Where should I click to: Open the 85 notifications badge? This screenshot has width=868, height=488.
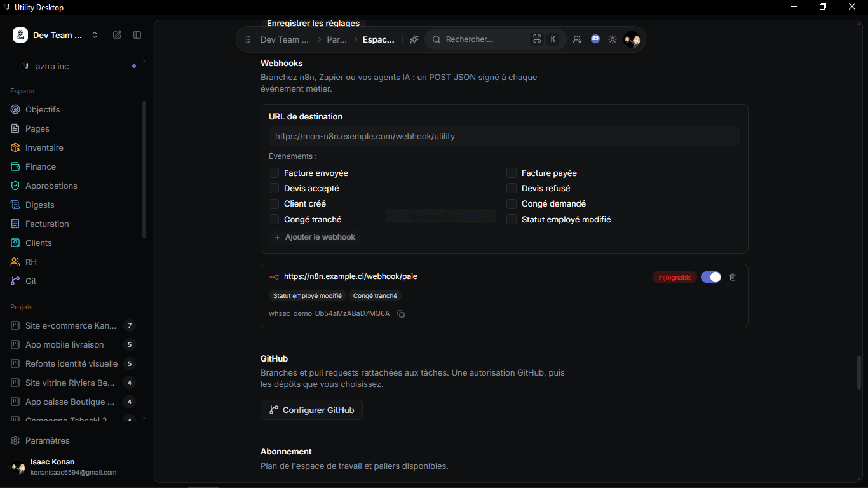[x=595, y=39]
